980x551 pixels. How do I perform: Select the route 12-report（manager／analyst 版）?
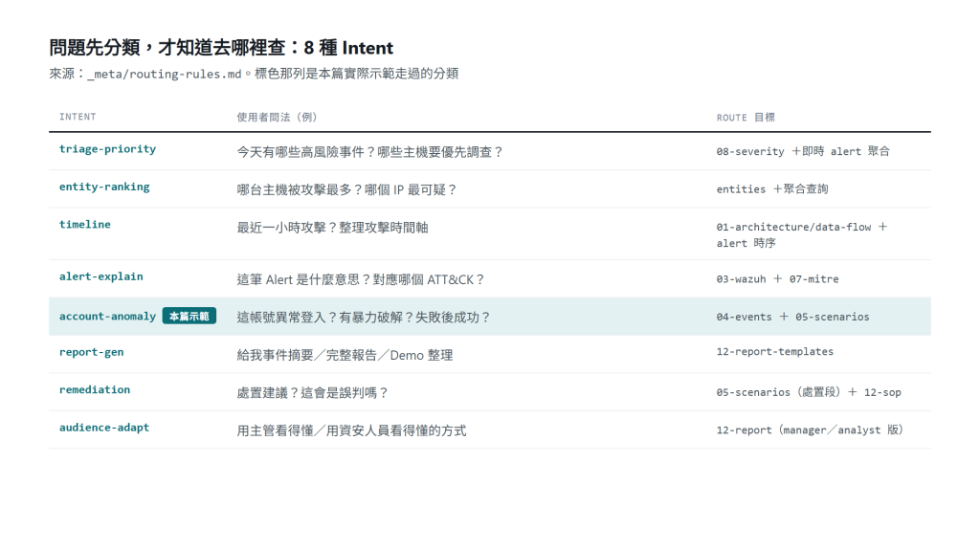click(810, 430)
